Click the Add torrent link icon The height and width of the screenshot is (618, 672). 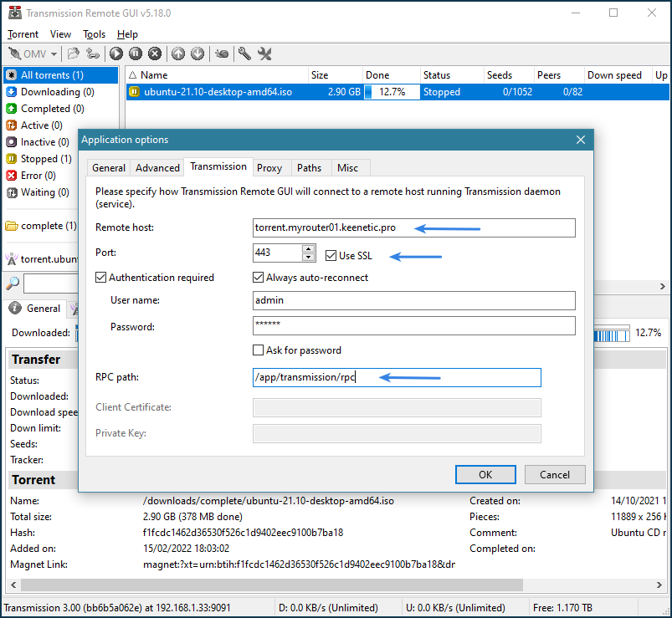(x=93, y=54)
